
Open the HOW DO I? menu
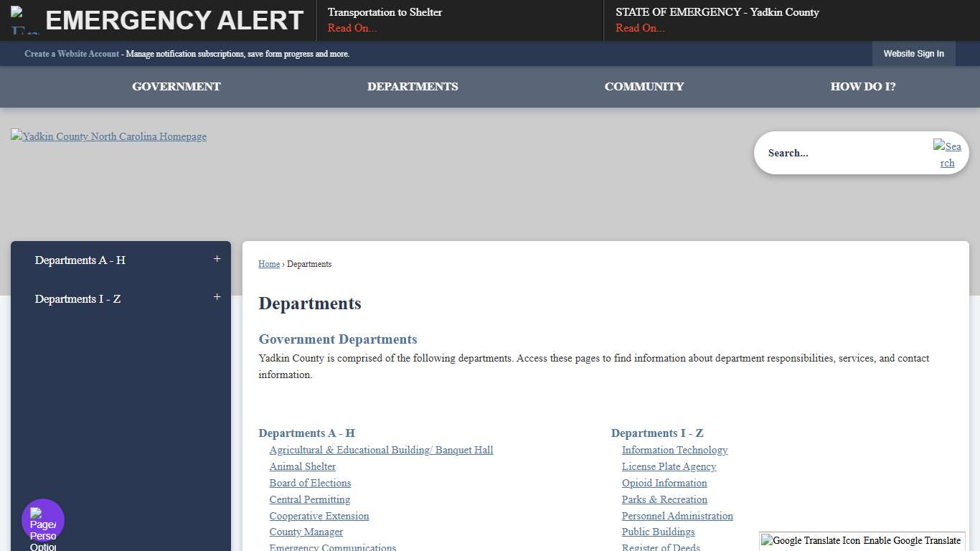[863, 87]
